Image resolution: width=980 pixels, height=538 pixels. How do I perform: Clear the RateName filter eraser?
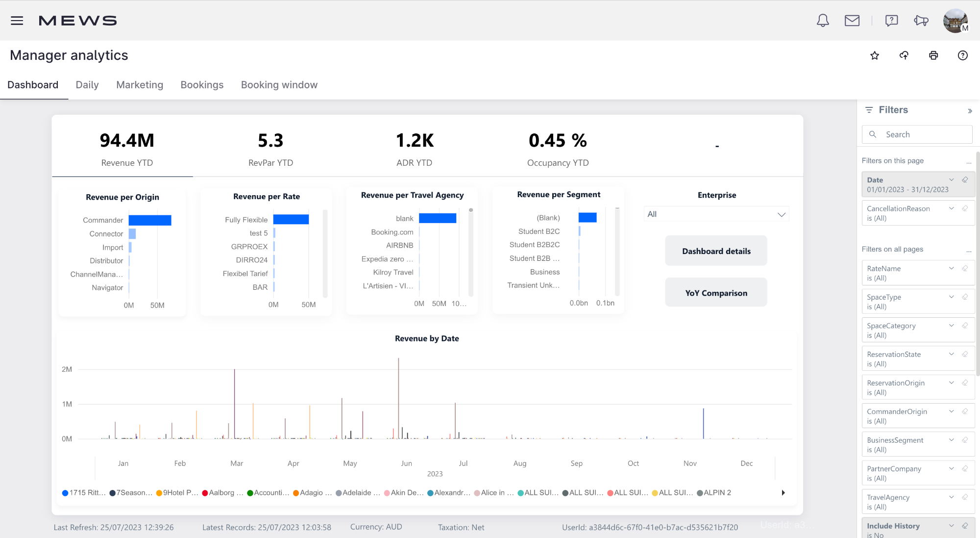[965, 268]
